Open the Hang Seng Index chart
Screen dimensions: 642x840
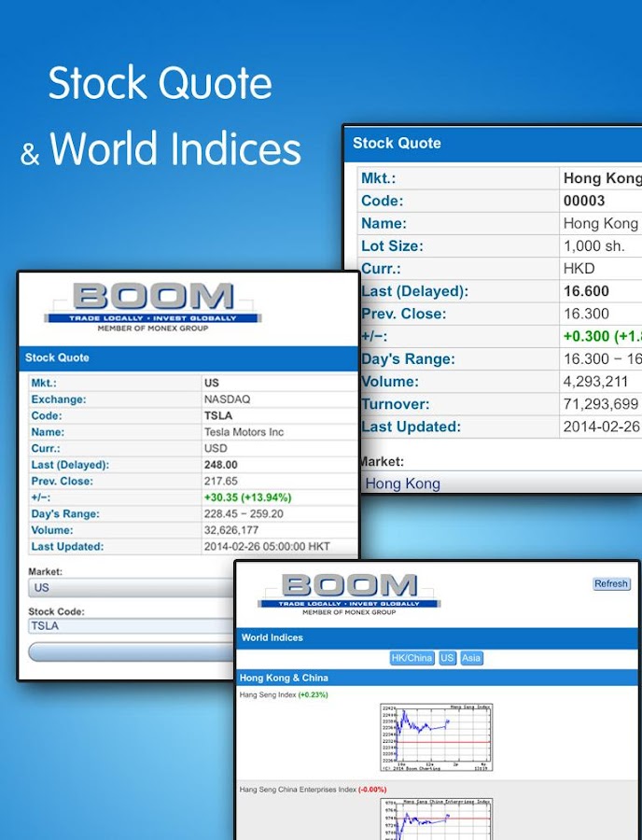[x=436, y=737]
